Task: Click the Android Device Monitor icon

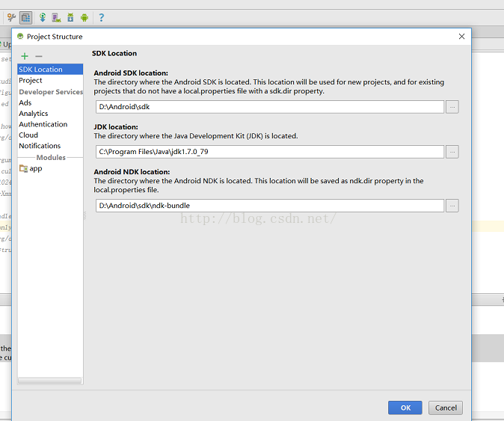Action: [x=84, y=17]
